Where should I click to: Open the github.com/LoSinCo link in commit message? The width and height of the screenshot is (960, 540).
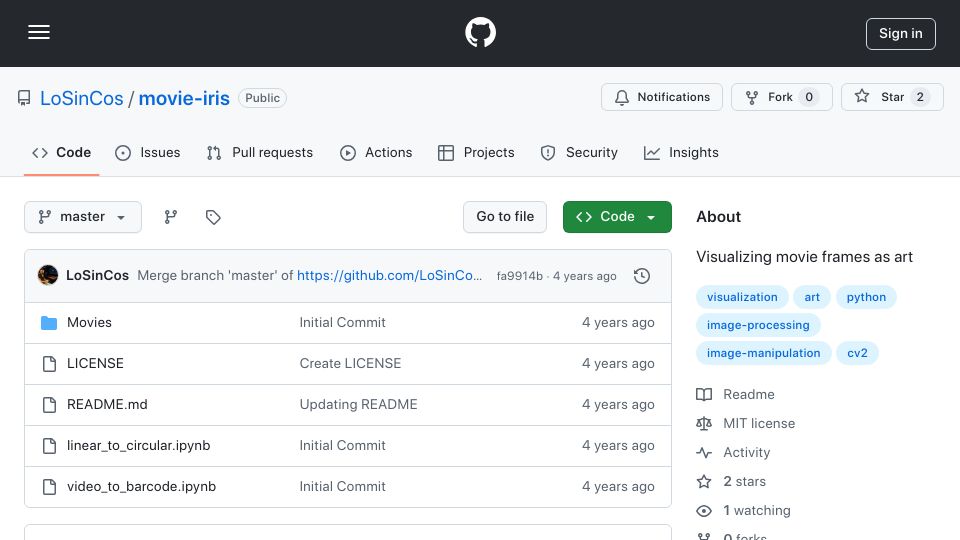[x=389, y=276]
